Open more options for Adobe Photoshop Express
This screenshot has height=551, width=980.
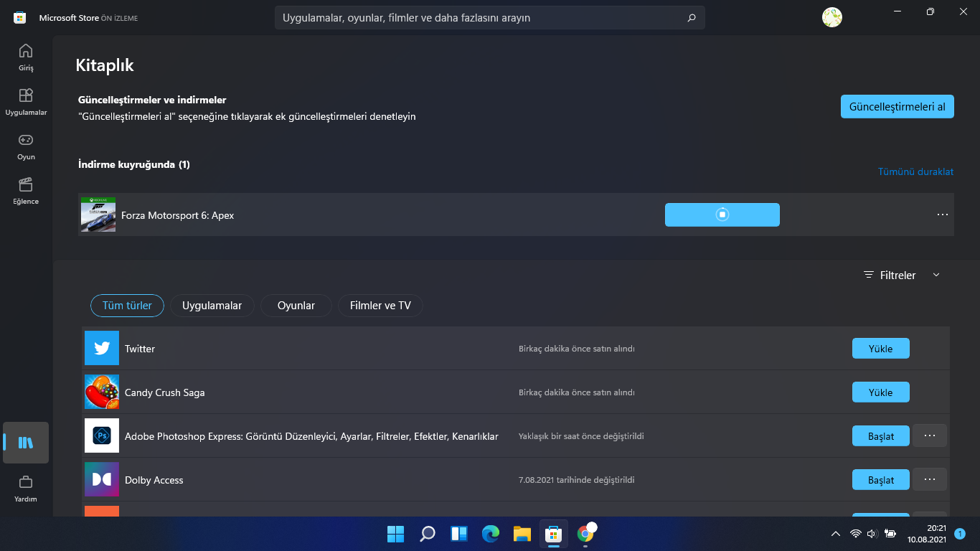pos(930,435)
